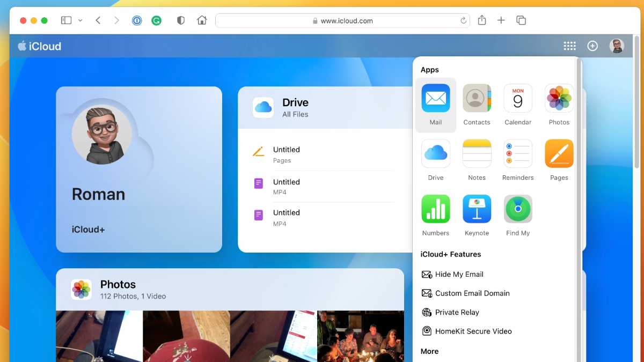The image size is (644, 362).
Task: Click the More heading in launcher
Action: click(429, 351)
